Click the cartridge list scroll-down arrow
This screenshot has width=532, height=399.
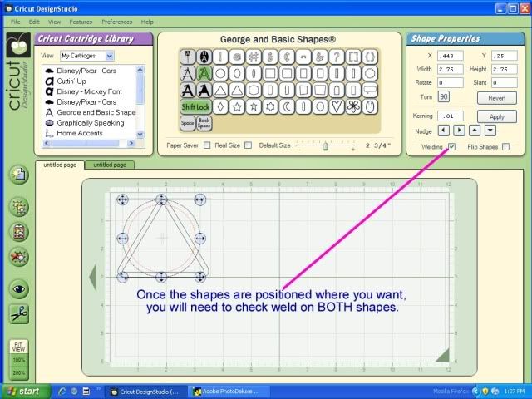pyautogui.click(x=140, y=135)
